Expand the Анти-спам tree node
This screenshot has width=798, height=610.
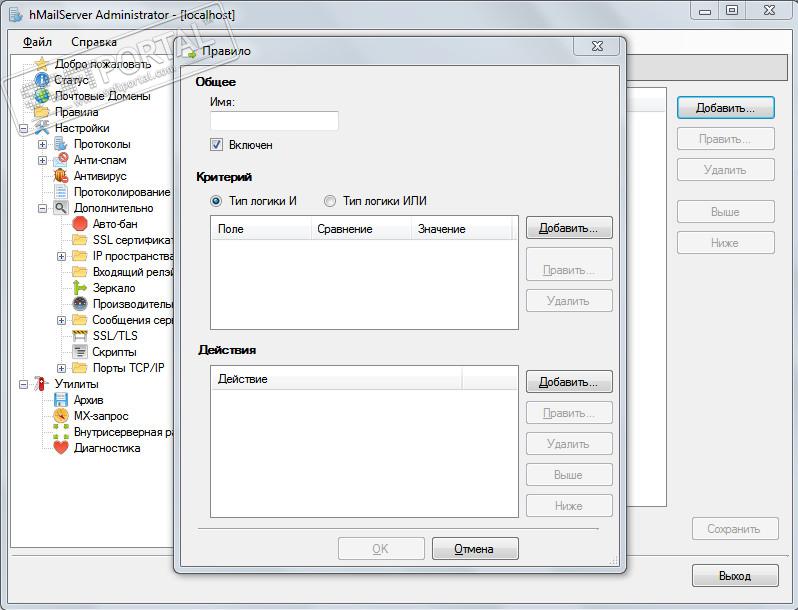[42, 160]
